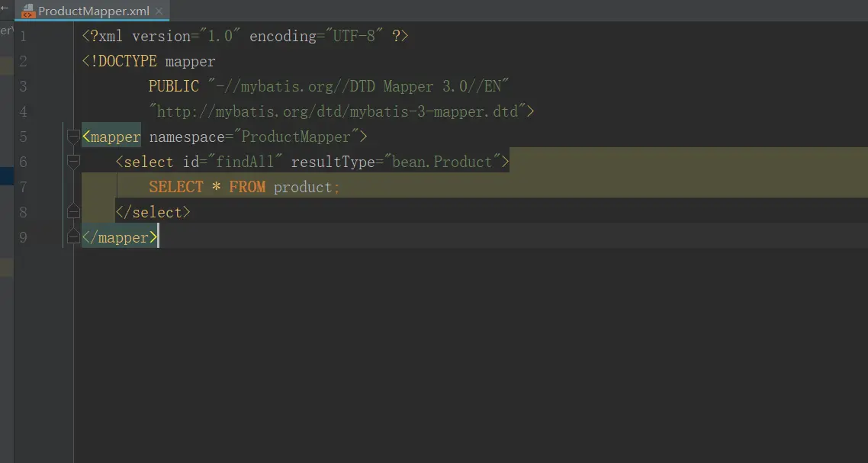
Task: Click line number 5 in the gutter
Action: click(23, 137)
